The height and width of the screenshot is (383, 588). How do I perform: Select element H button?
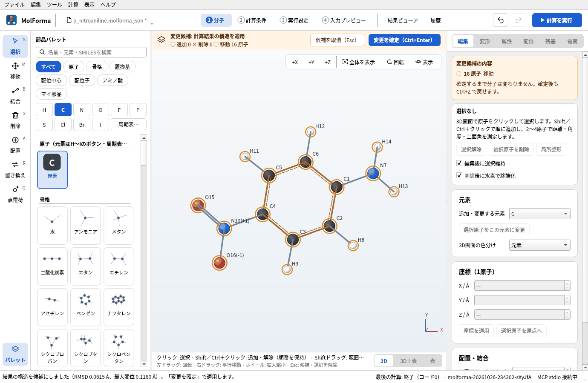pos(44,110)
